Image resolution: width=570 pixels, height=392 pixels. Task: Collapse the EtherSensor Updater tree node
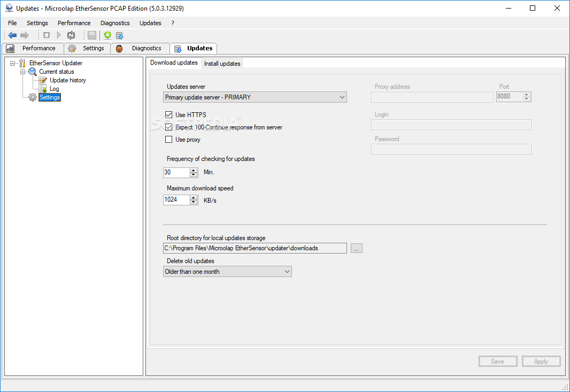tap(13, 63)
